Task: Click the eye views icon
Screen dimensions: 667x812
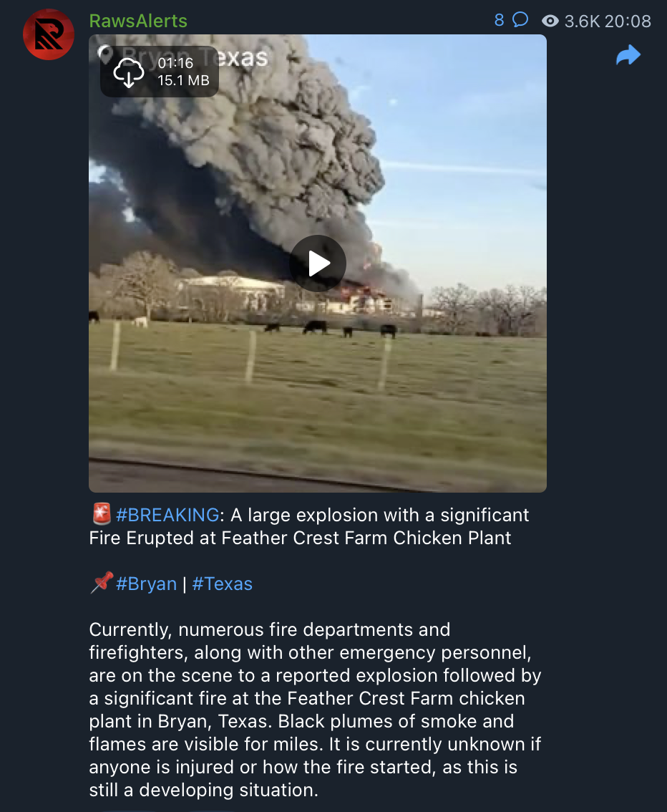Action: (550, 21)
